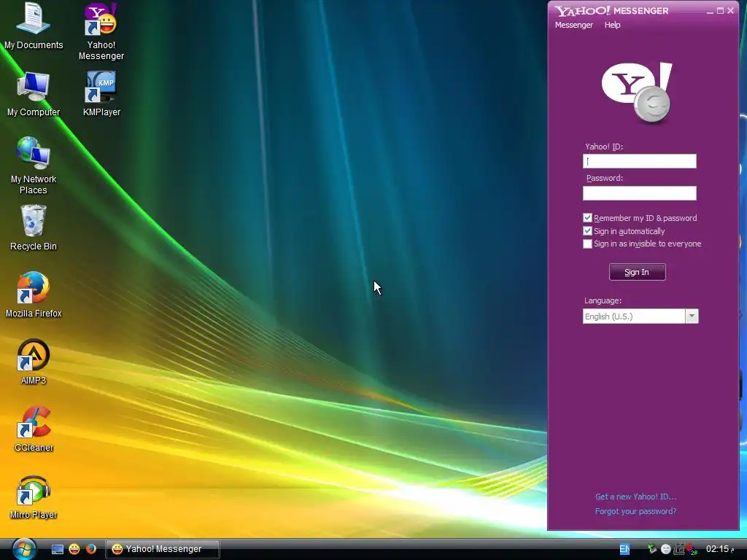Click grey printer-like tray icon
Image resolution: width=747 pixels, height=560 pixels.
[679, 549]
